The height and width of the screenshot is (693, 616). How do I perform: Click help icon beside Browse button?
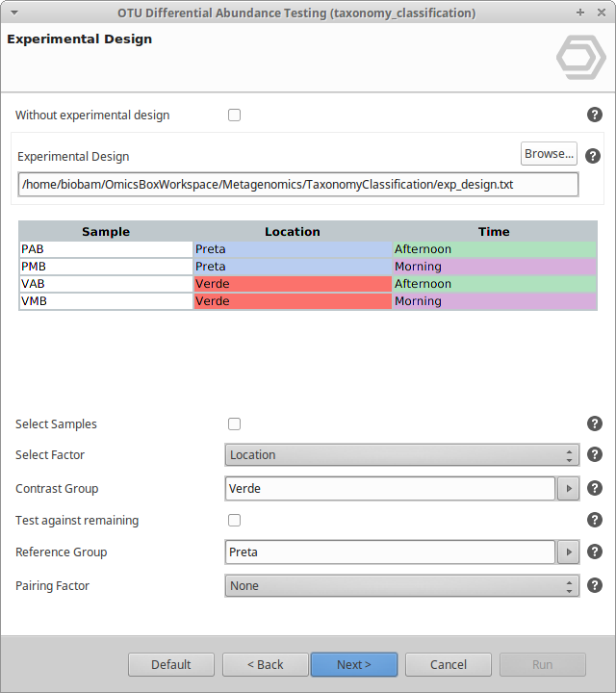(593, 156)
